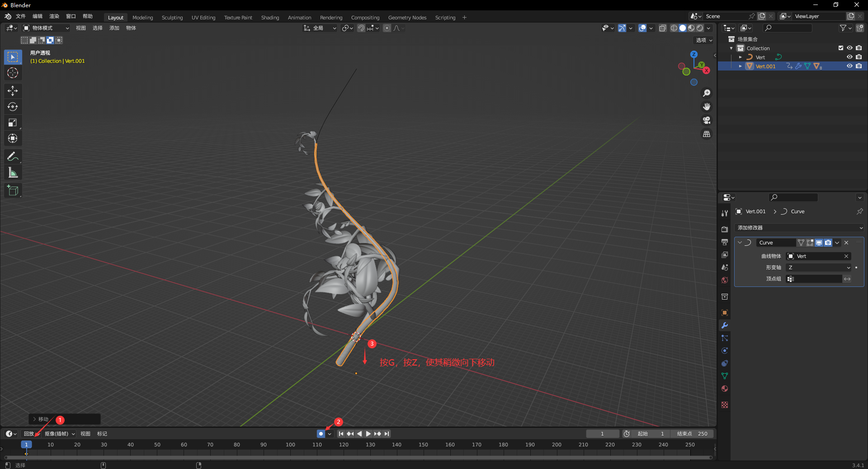The image size is (868, 469).
Task: Activate the Annotate pencil tool
Action: [x=13, y=156]
